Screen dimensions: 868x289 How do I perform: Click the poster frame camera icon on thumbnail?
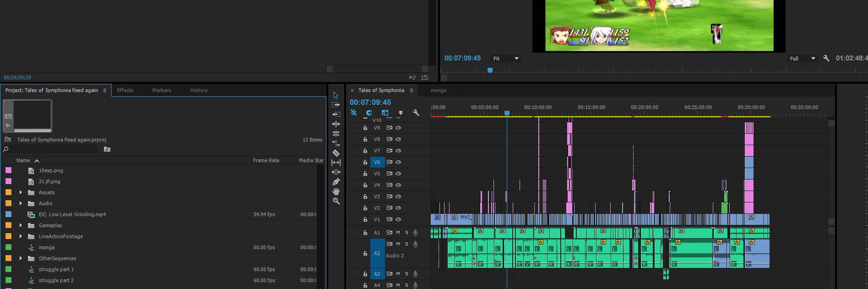tap(8, 116)
